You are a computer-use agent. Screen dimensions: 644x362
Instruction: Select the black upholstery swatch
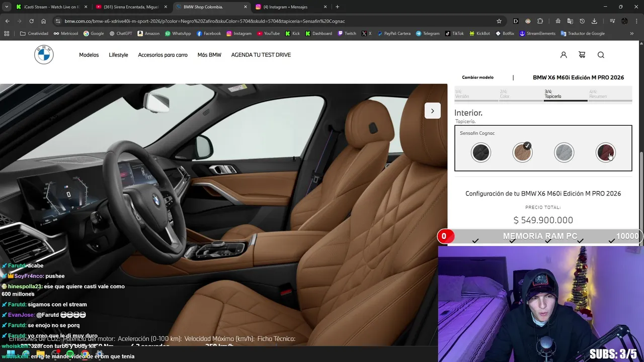click(481, 152)
